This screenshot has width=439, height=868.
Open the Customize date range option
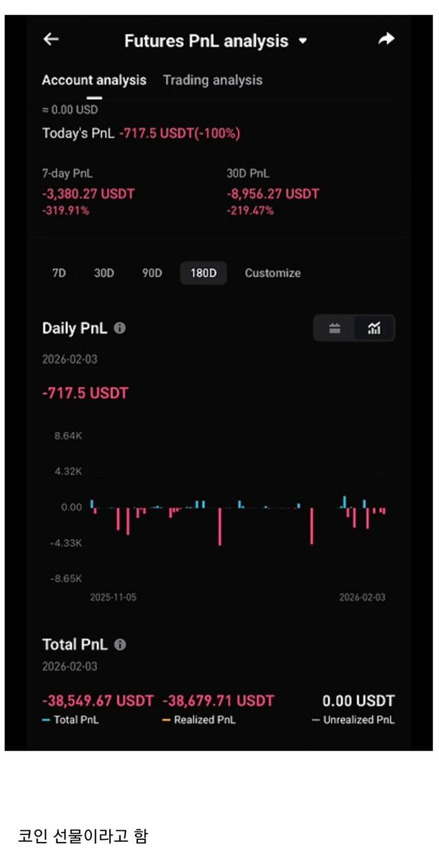(x=272, y=273)
